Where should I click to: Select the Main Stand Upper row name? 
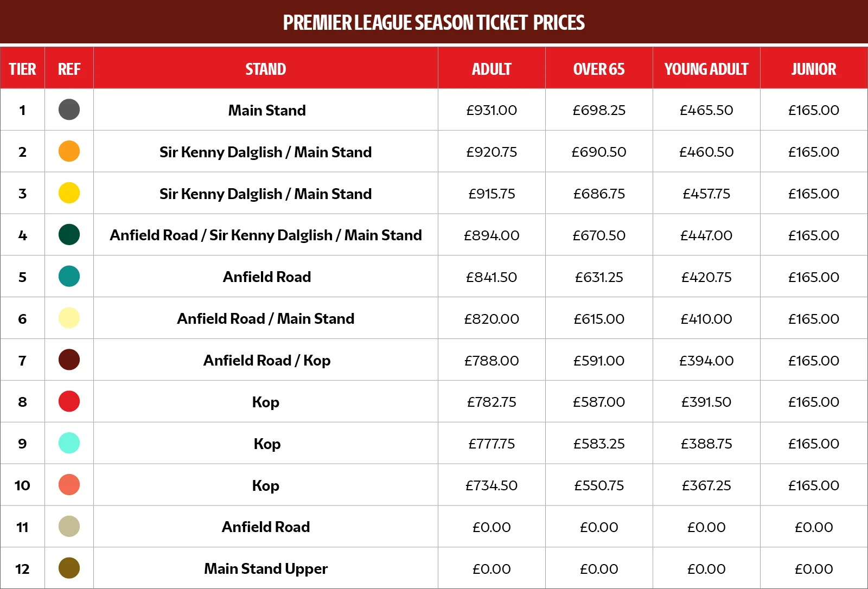[266, 569]
